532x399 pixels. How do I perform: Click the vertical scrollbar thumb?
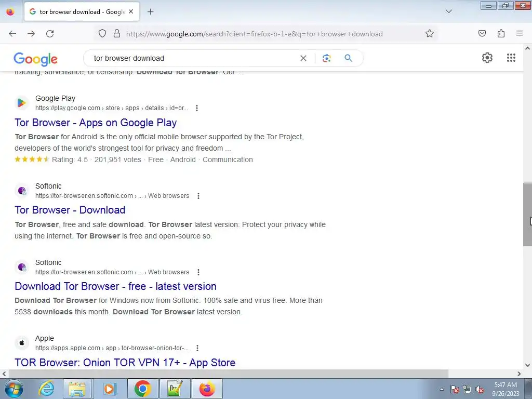[x=527, y=214]
